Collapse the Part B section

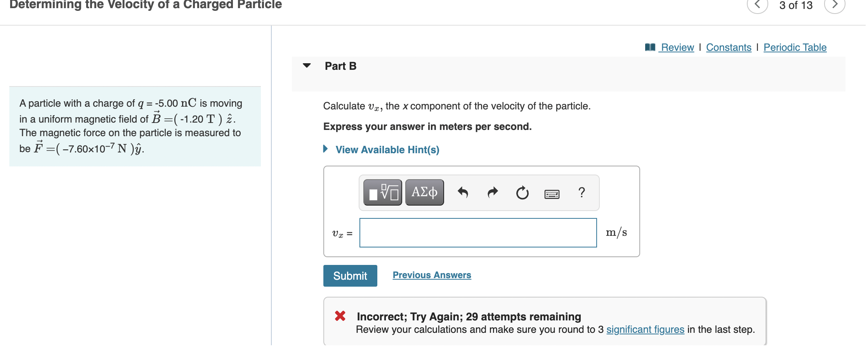point(306,66)
